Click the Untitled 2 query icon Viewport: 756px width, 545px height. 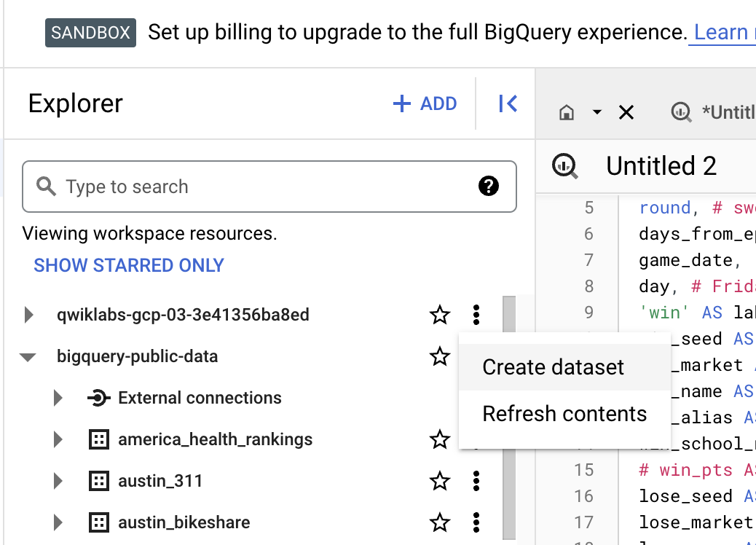tap(564, 166)
